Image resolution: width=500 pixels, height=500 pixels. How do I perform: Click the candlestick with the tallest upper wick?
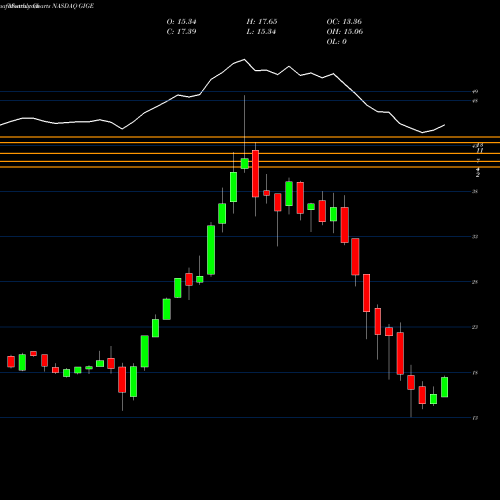click(245, 164)
